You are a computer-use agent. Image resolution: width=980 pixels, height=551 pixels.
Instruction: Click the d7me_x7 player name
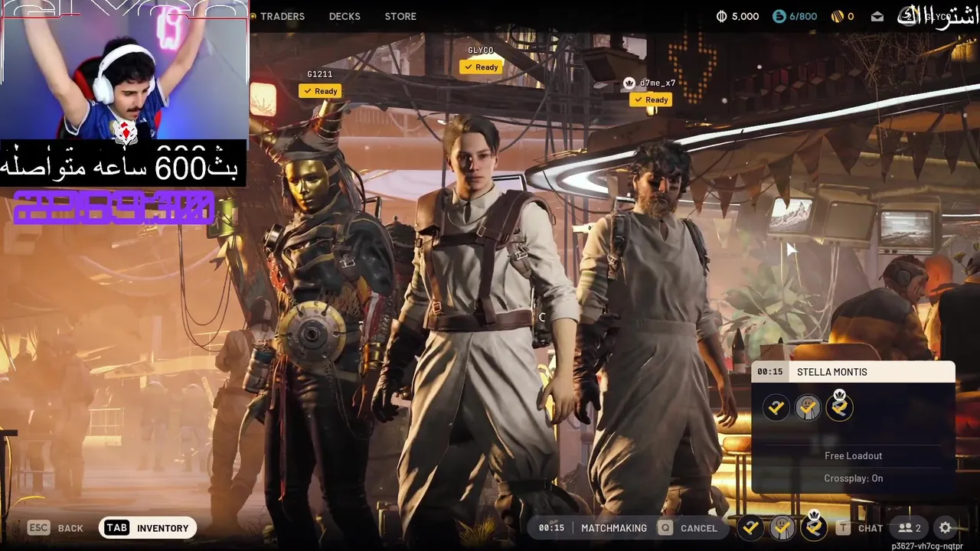click(x=658, y=83)
